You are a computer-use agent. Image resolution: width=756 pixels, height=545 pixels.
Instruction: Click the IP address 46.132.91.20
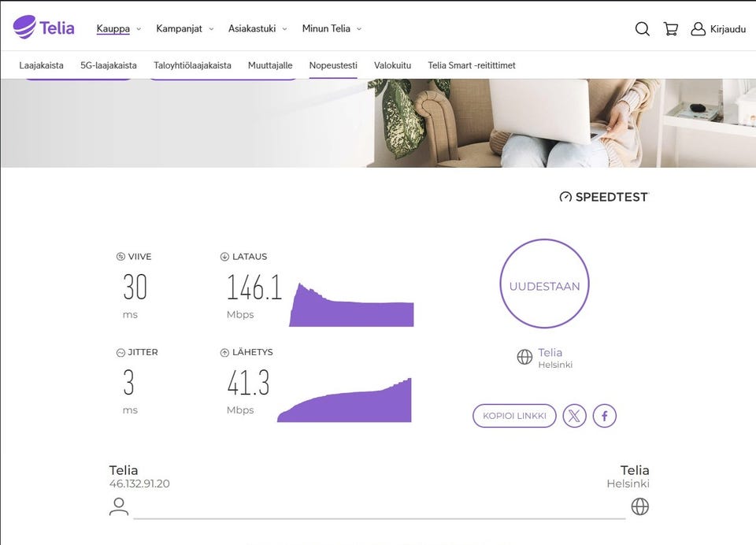pos(139,484)
